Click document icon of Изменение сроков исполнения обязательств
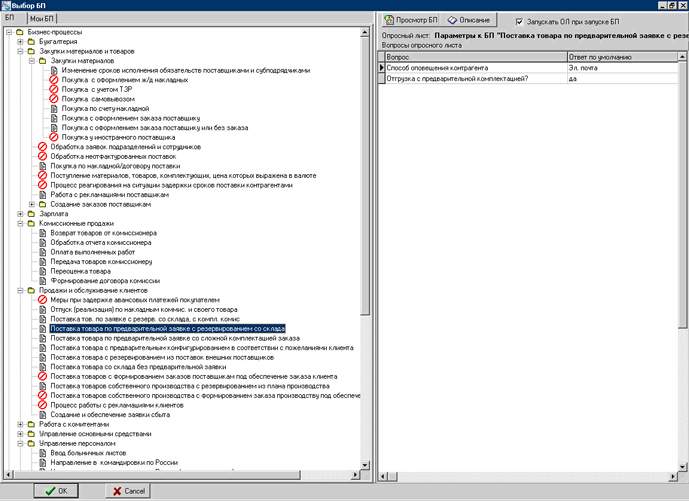 pos(54,70)
